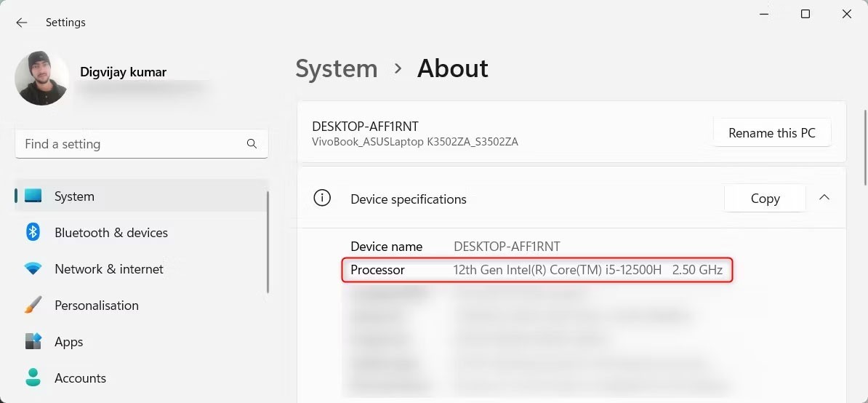Click the info icon beside Device specifications
The width and height of the screenshot is (868, 403).
[321, 198]
